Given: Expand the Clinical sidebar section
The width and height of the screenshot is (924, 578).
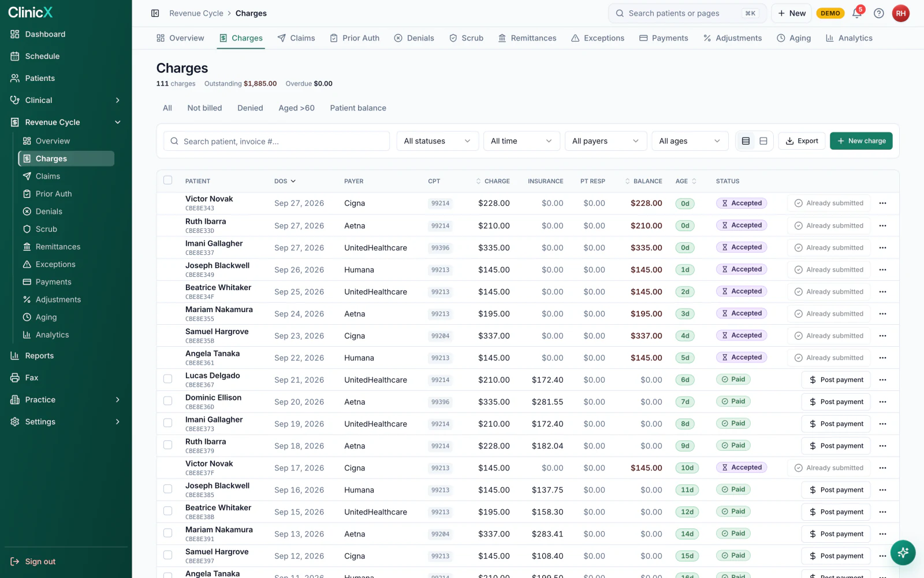Looking at the screenshot, I should (66, 100).
